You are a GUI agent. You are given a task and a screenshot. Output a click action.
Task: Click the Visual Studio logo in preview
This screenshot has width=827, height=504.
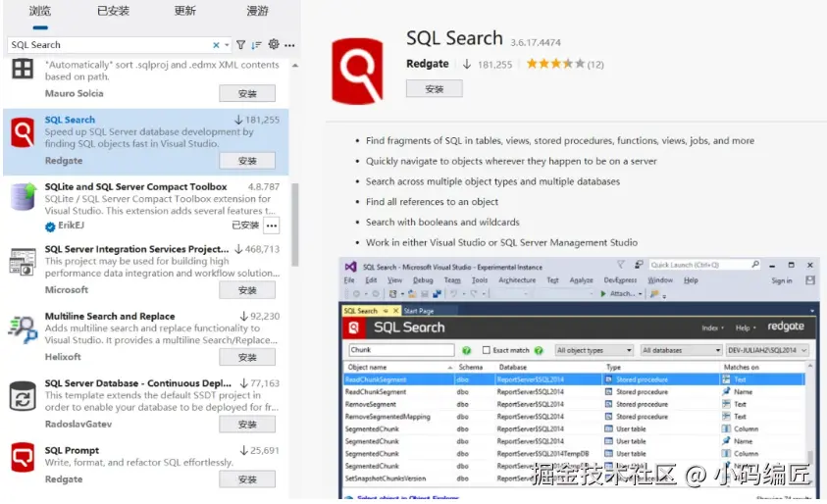point(351,267)
